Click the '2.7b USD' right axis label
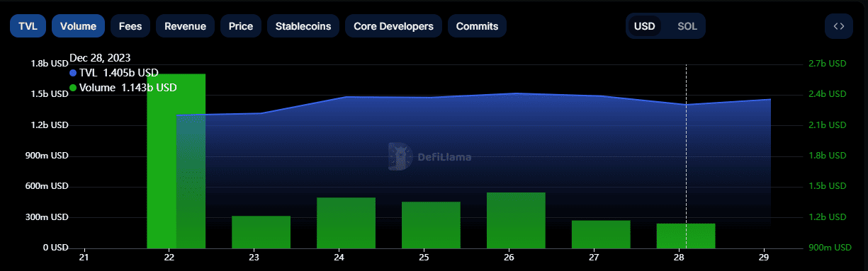The image size is (868, 271). coord(828,64)
